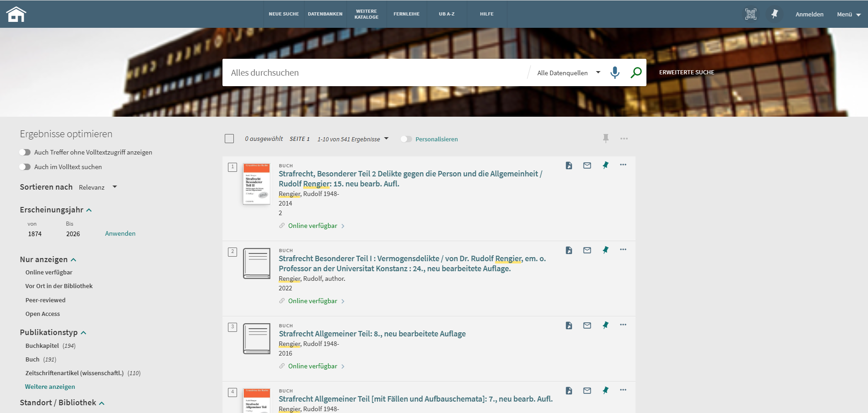Viewport: 868px width, 413px height.
Task: Enable the Personalisieren toggle
Action: pos(406,139)
